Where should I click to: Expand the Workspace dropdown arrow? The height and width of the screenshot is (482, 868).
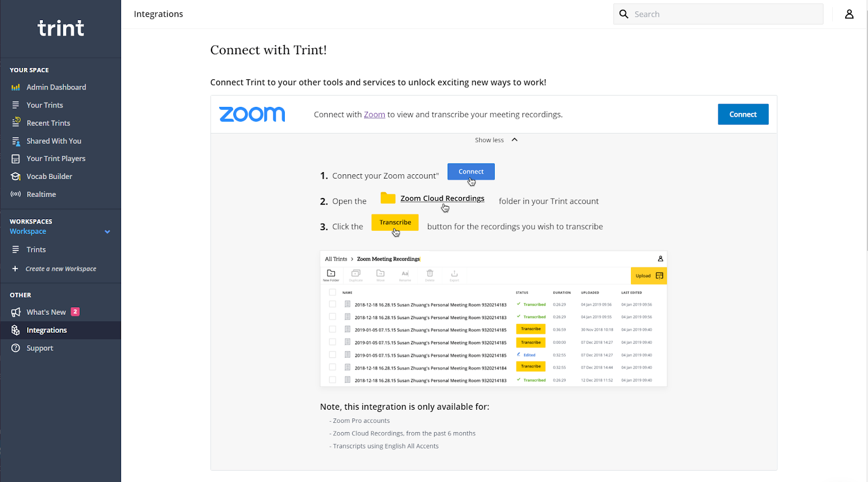107,232
